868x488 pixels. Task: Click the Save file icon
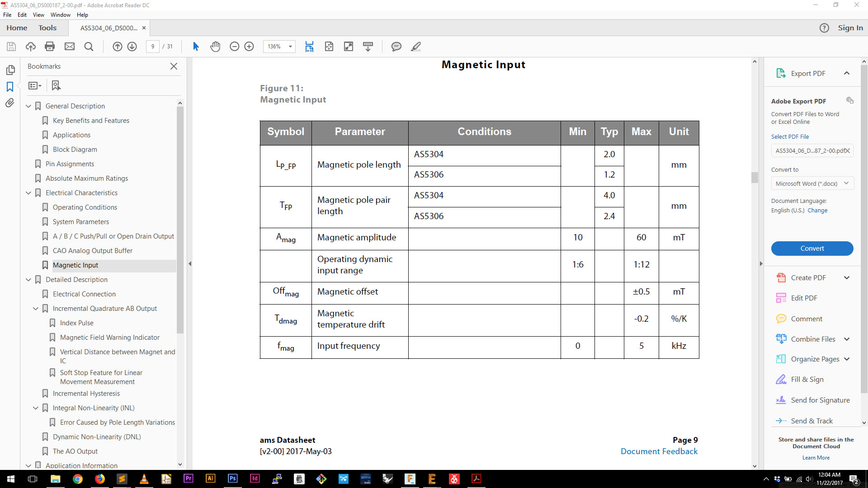click(11, 47)
